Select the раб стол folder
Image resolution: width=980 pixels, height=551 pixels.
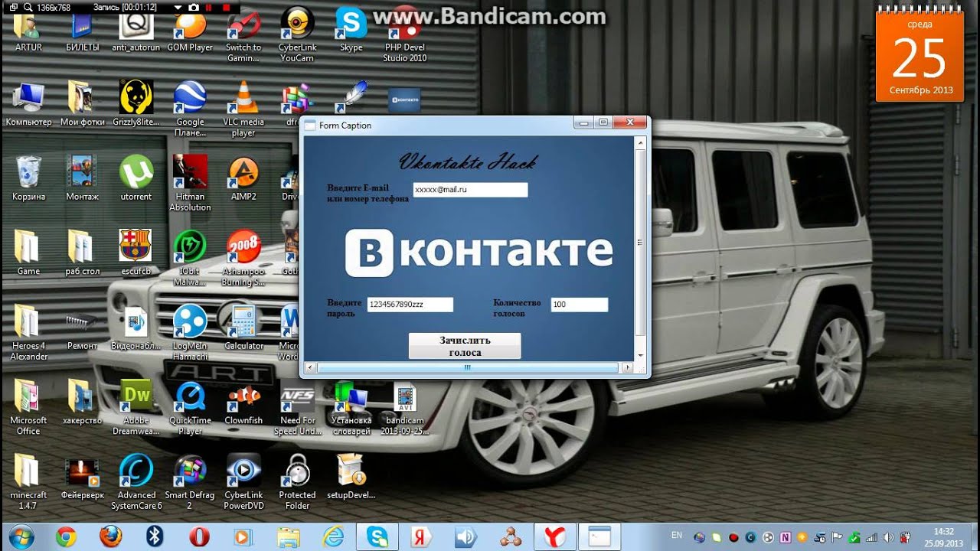click(x=83, y=253)
